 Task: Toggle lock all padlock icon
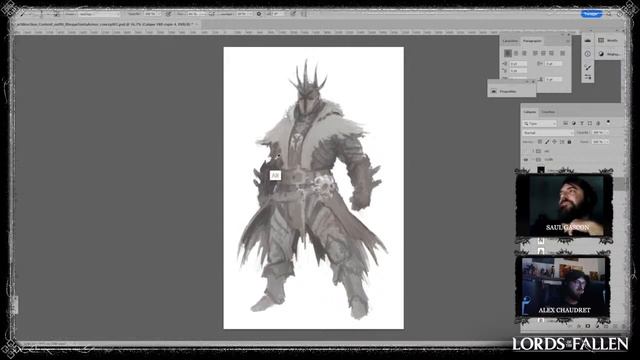click(569, 142)
